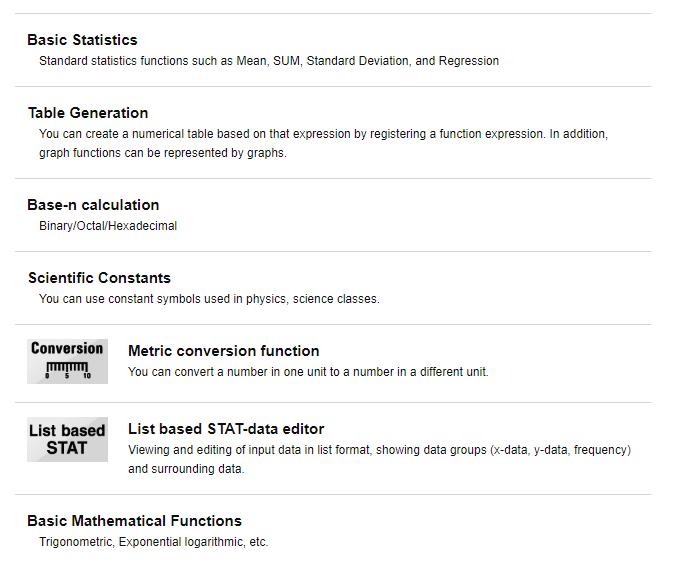This screenshot has width=687, height=566.
Task: Click the List based STAT icon
Action: pos(67,439)
